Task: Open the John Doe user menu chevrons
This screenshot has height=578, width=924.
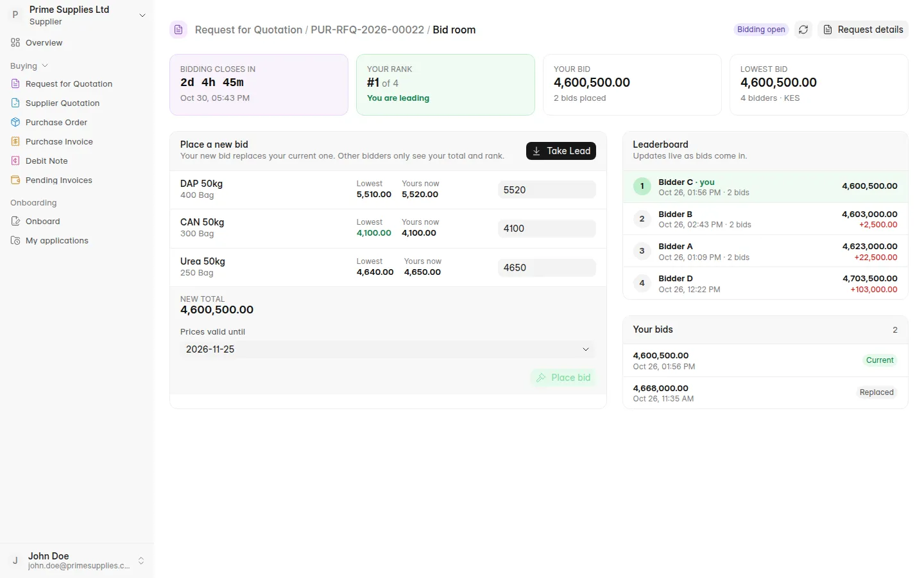Action: point(141,561)
